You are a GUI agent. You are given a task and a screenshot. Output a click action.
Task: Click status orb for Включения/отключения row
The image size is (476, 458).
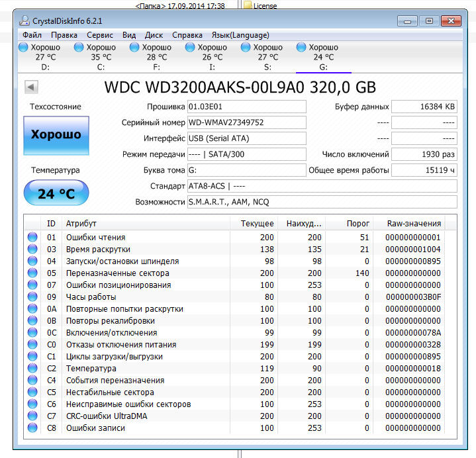[32, 332]
